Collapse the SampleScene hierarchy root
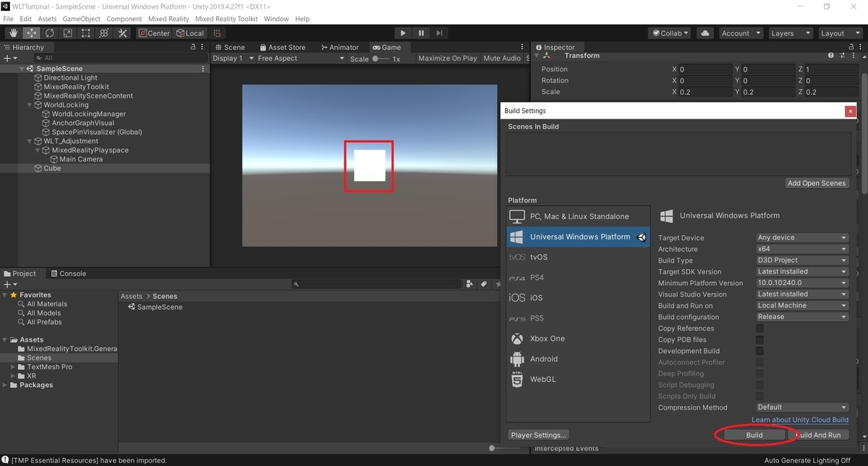Image resolution: width=868 pixels, height=466 pixels. coord(22,69)
